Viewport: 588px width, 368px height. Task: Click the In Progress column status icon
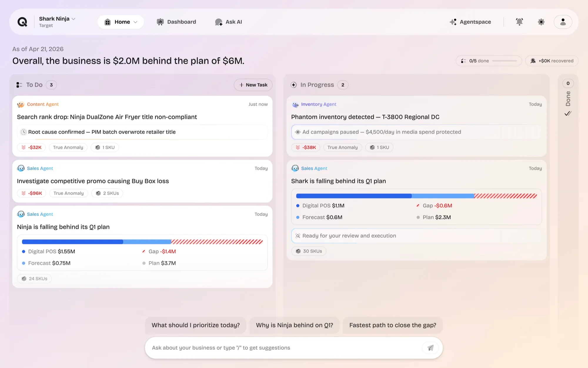293,85
